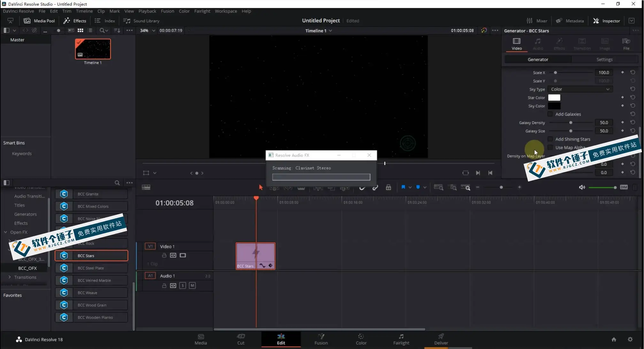Expand the Transitions tree category
The width and height of the screenshot is (644, 349).
(x=10, y=277)
